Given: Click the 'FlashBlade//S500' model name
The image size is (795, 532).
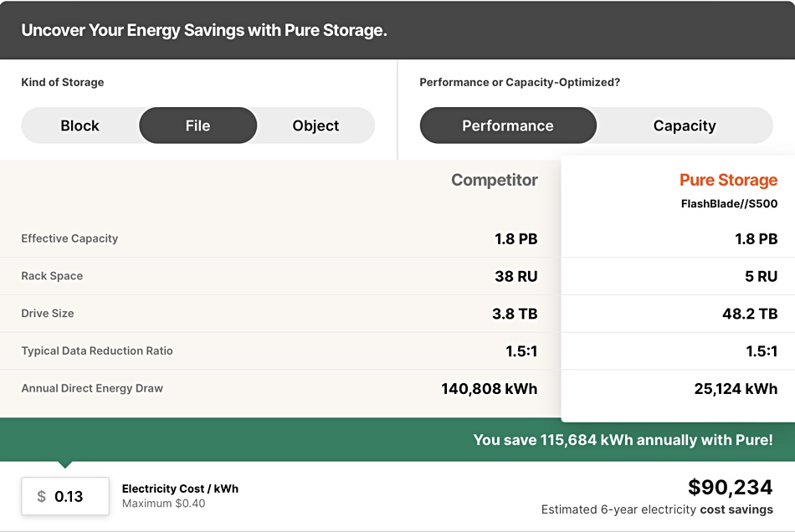Looking at the screenshot, I should [x=729, y=203].
